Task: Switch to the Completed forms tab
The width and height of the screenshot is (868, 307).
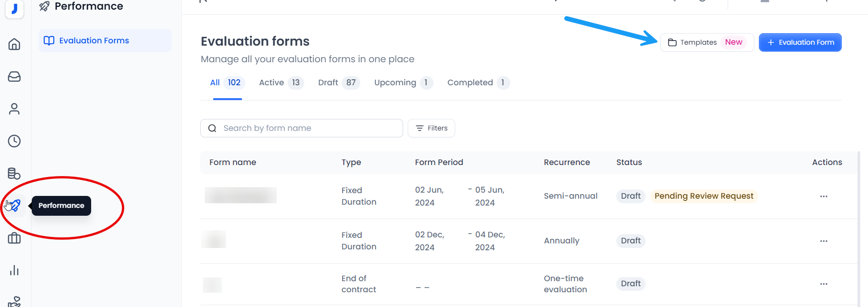Action: point(470,83)
